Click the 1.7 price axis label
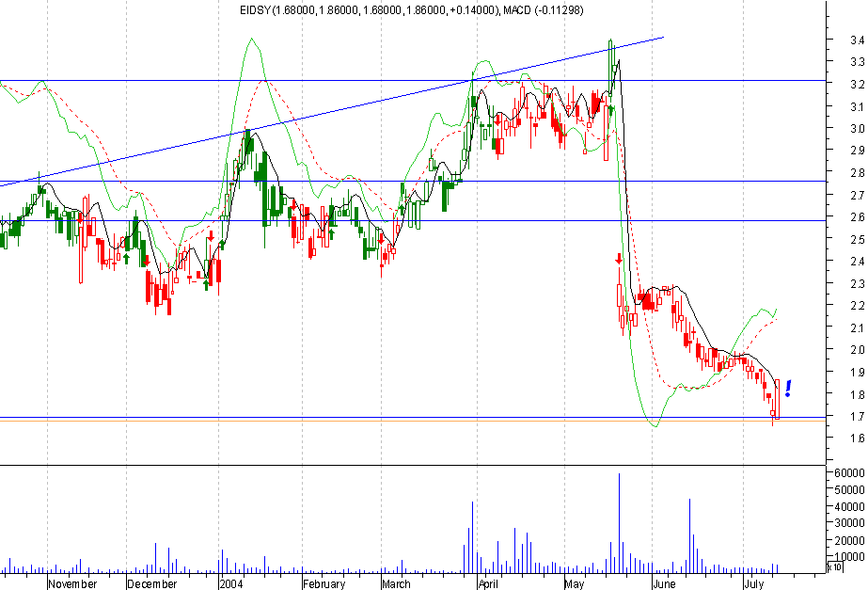 tap(858, 416)
